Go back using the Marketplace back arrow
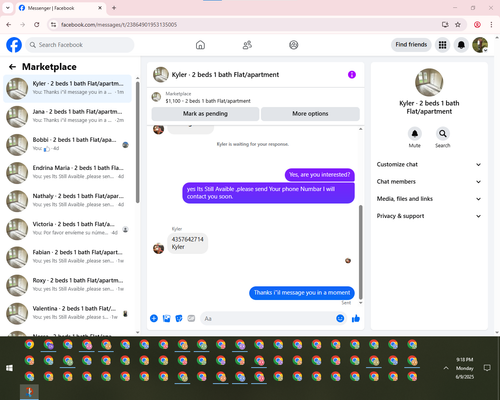Viewport: 500px width, 400px height. click(x=12, y=67)
